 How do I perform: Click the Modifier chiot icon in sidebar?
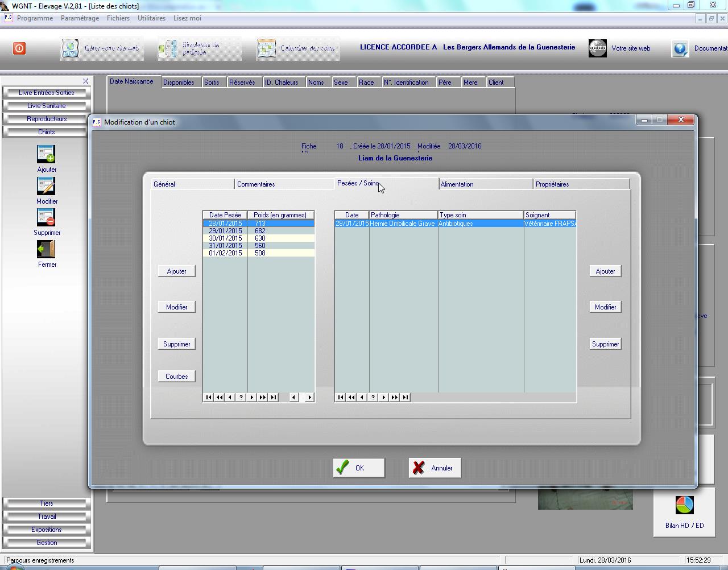point(46,187)
